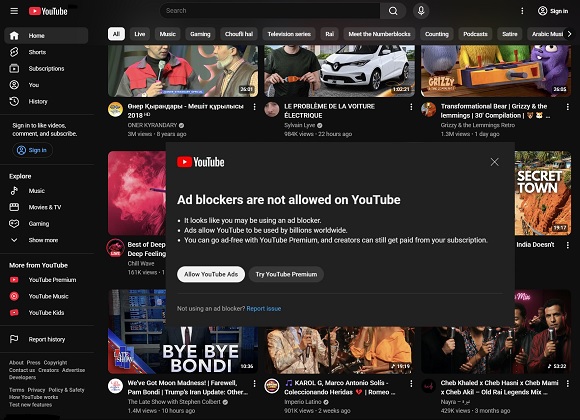580x420 pixels.
Task: Open options for Late Show video
Action: tap(254, 384)
